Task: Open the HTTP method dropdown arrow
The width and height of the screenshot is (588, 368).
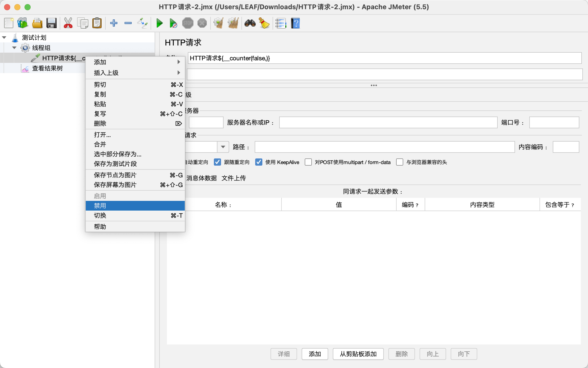Action: (223, 147)
